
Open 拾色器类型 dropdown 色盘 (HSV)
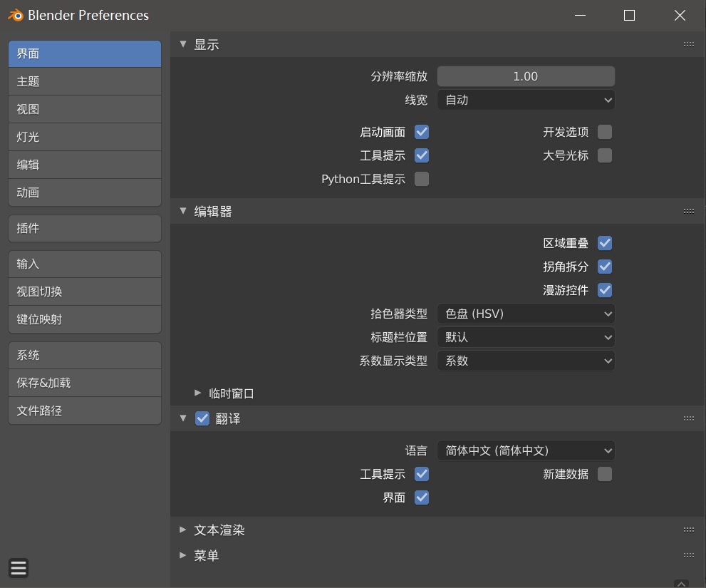pyautogui.click(x=526, y=314)
